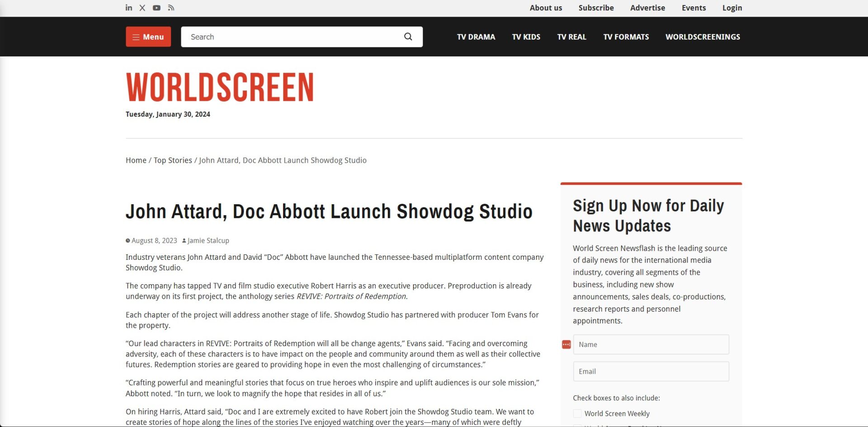The image size is (868, 427).
Task: Switch to the TV REAL tab
Action: (x=571, y=37)
